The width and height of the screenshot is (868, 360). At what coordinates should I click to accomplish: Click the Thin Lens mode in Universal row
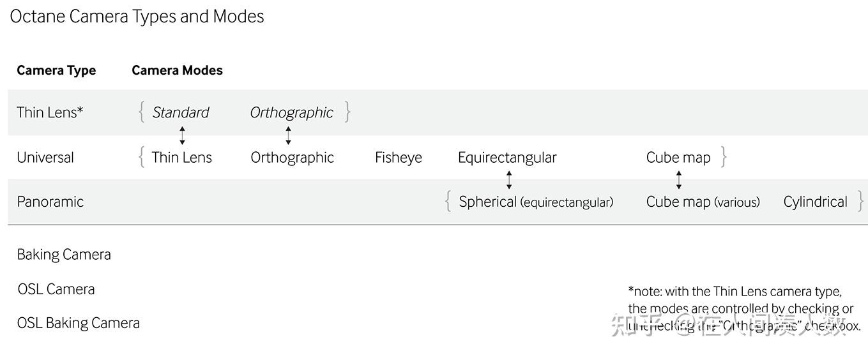[x=181, y=157]
